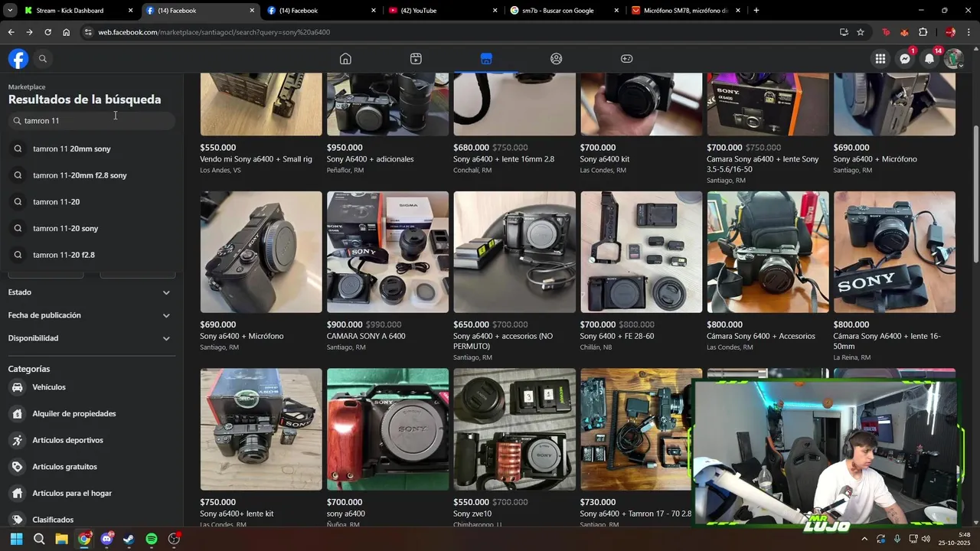Choose suggestion tamron 11-20
Viewport: 980px width, 551px height.
pos(90,202)
